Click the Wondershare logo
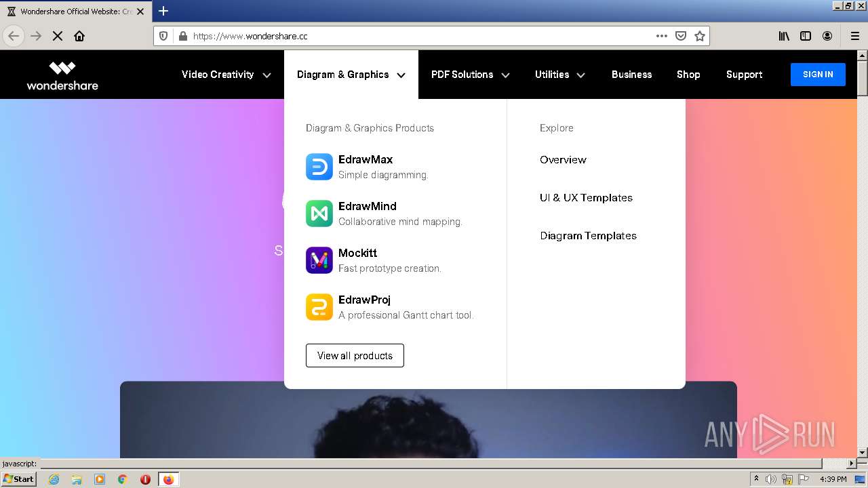868x488 pixels. tap(62, 75)
